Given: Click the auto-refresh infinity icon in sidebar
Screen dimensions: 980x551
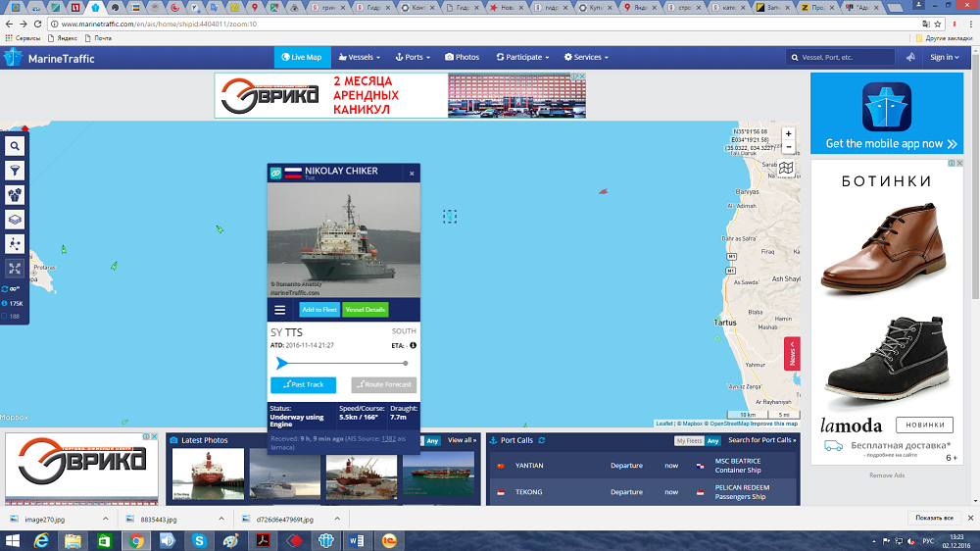Looking at the screenshot, I should click(11, 289).
